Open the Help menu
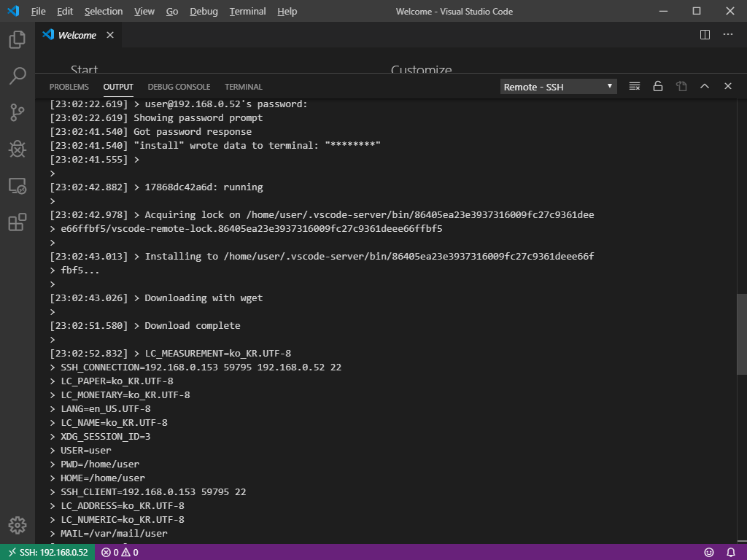 tap(287, 12)
